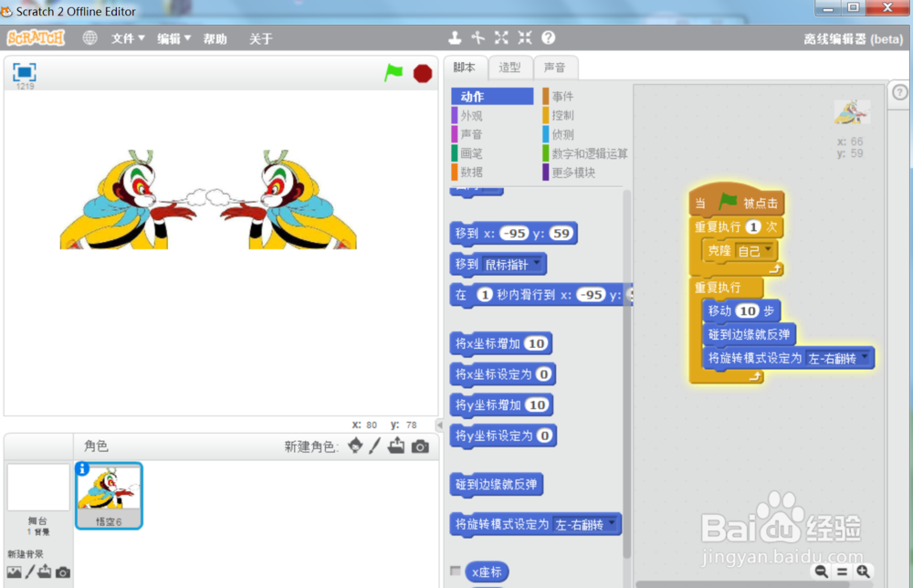Open 自己 dropdown in 克隆 script block
This screenshot has width=913, height=588.
(753, 251)
